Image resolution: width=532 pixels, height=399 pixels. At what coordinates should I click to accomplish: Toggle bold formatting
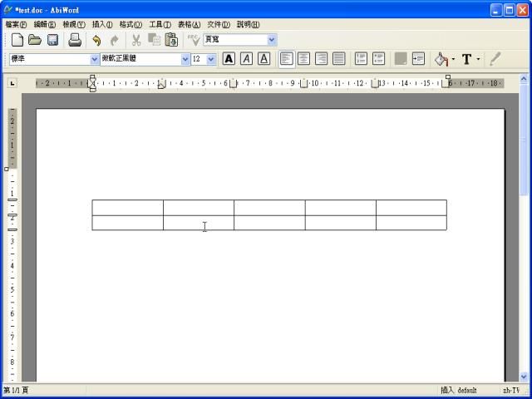[229, 59]
